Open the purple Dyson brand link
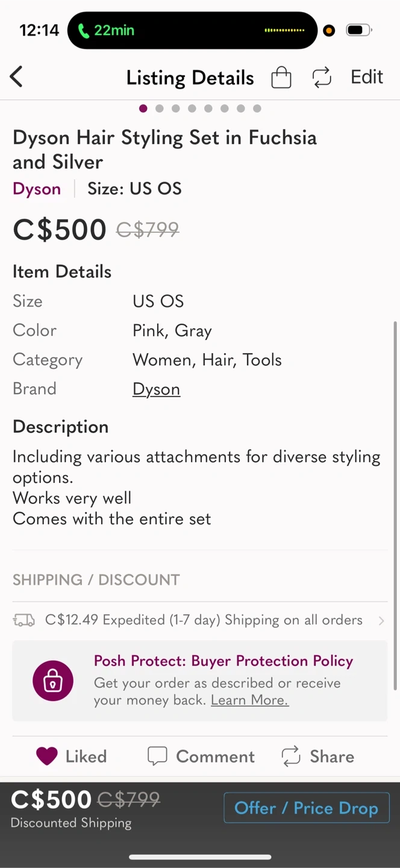Viewport: 400px width, 868px height. (37, 189)
